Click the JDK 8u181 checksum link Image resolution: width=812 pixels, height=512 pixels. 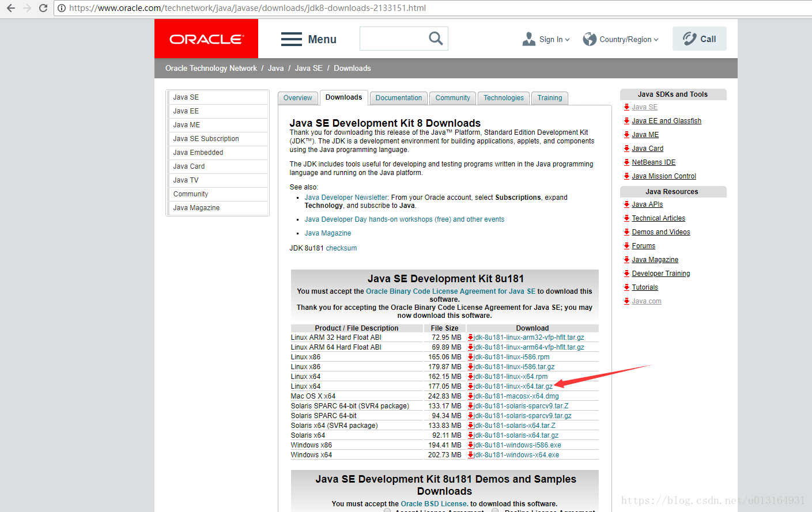[x=341, y=248]
